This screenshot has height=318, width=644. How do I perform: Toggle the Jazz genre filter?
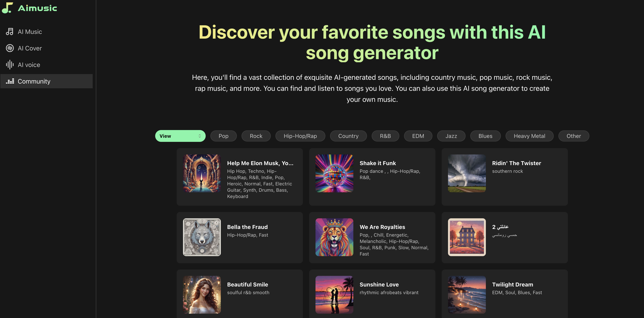click(x=451, y=136)
